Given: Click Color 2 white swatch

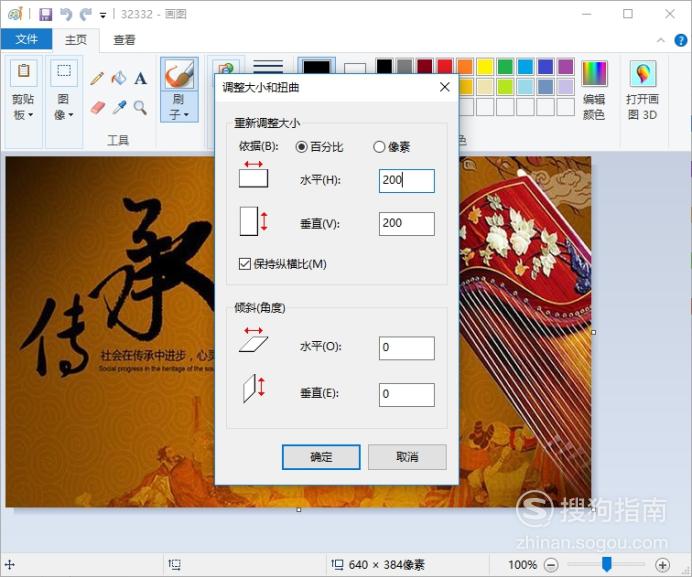Looking at the screenshot, I should (x=355, y=68).
